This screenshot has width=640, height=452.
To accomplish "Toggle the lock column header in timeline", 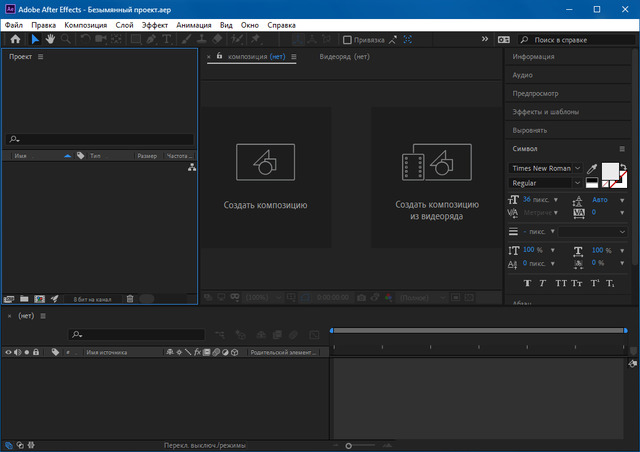I will (x=37, y=352).
